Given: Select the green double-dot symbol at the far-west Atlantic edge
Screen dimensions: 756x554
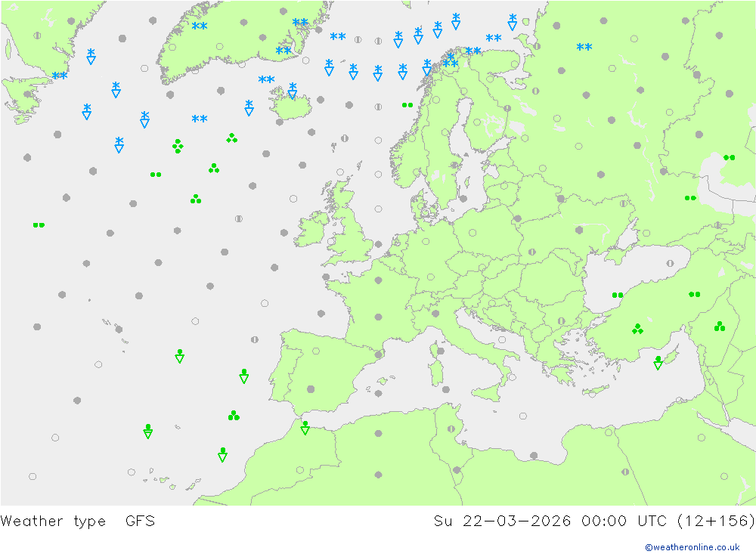Looking at the screenshot, I should pos(39,225).
